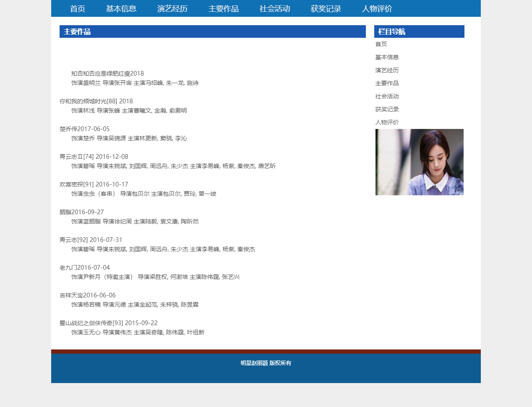Click the title 楚乔传2017-06-05

pyautogui.click(x=85, y=129)
